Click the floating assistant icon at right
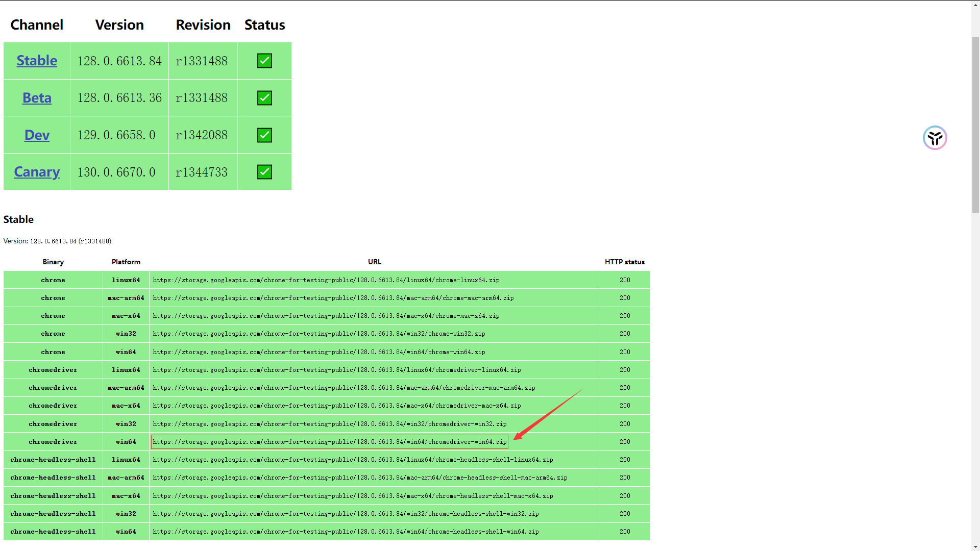 pyautogui.click(x=935, y=138)
